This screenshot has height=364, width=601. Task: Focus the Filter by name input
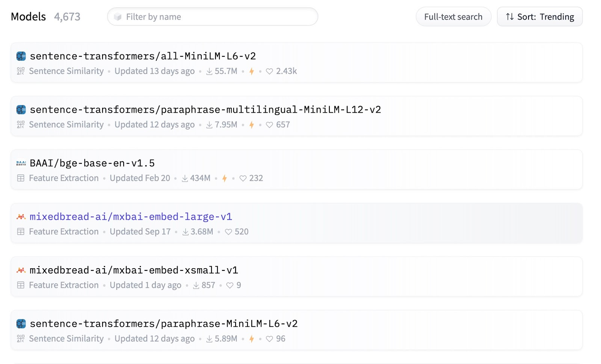tap(213, 17)
